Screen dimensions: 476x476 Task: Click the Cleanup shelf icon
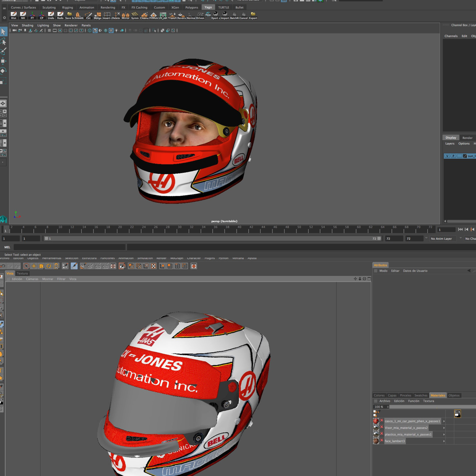coord(144,15)
